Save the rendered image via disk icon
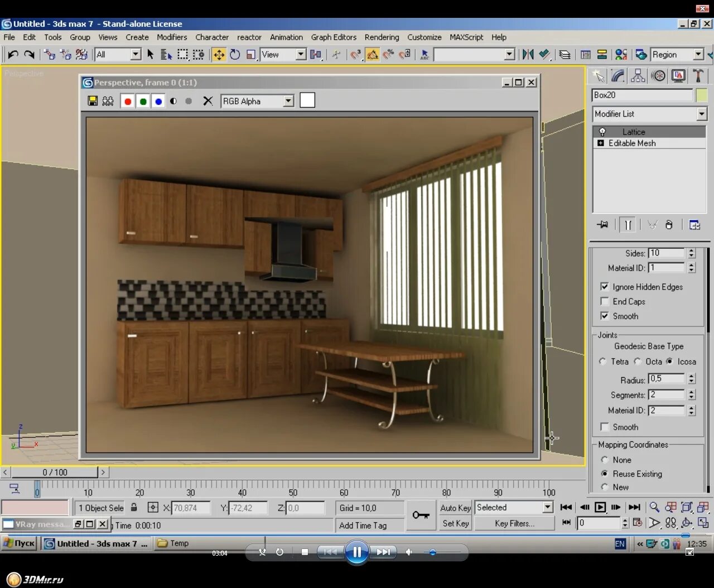 pyautogui.click(x=93, y=101)
